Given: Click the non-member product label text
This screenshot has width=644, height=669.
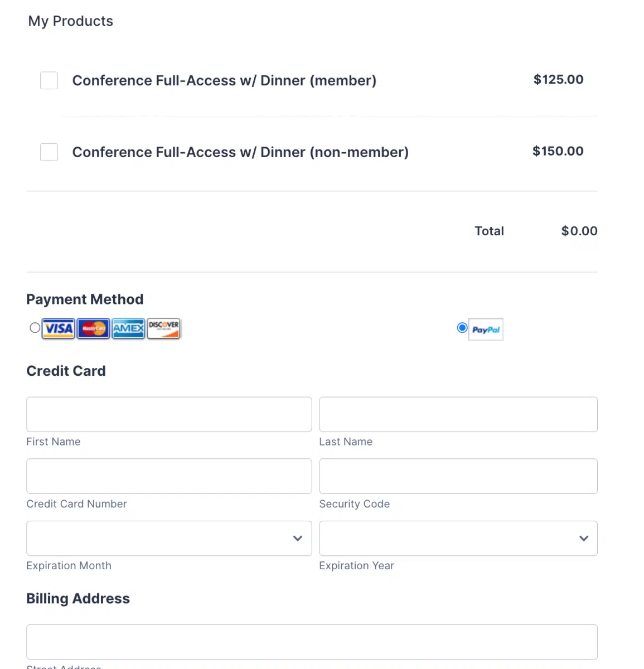Looking at the screenshot, I should (x=240, y=152).
